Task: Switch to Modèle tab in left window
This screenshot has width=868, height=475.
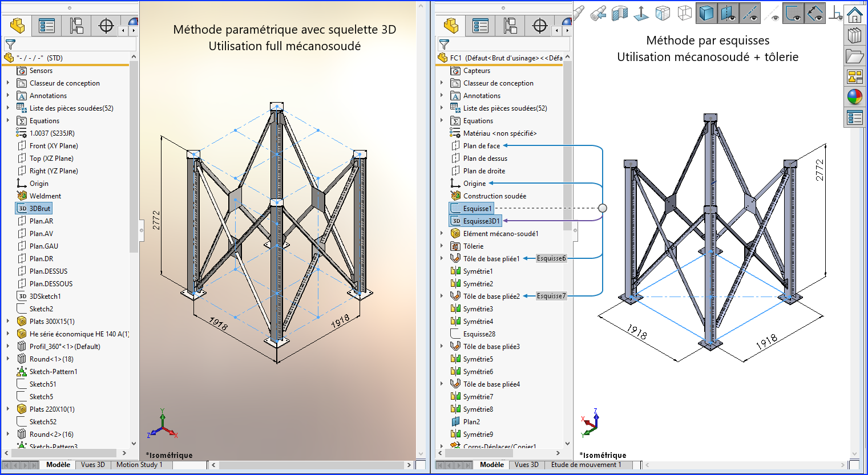Action: pos(58,465)
